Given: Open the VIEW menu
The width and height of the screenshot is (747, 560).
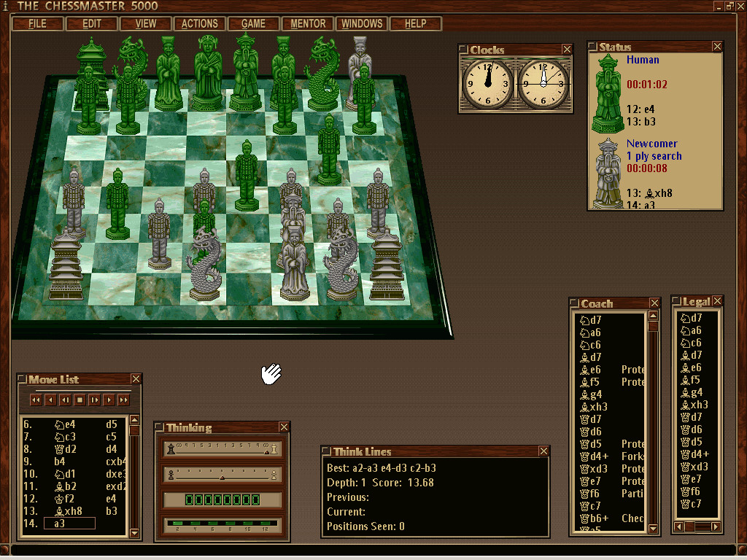Looking at the screenshot, I should pyautogui.click(x=146, y=24).
